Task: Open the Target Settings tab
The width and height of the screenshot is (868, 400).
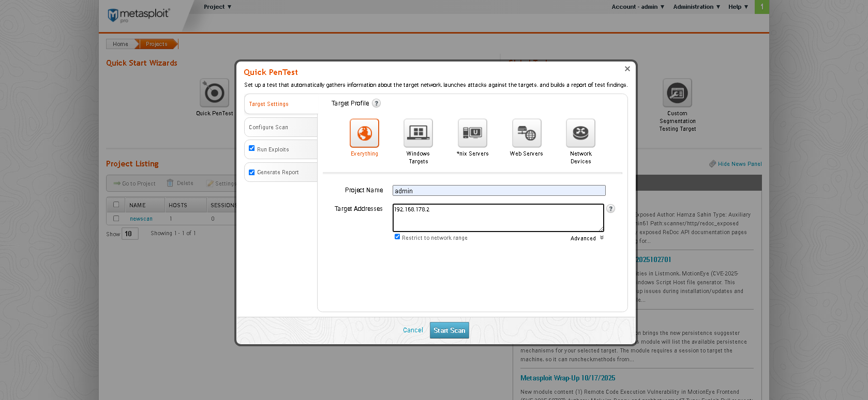Action: (x=269, y=104)
